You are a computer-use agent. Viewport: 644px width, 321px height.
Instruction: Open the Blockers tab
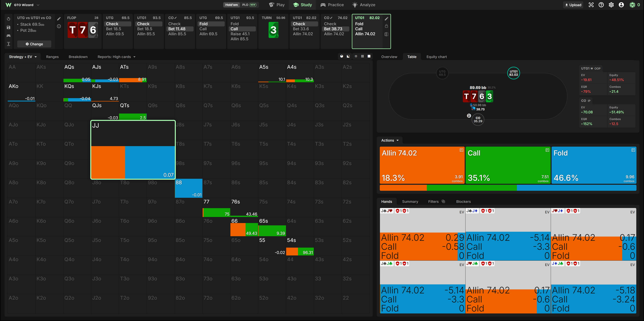(463, 201)
